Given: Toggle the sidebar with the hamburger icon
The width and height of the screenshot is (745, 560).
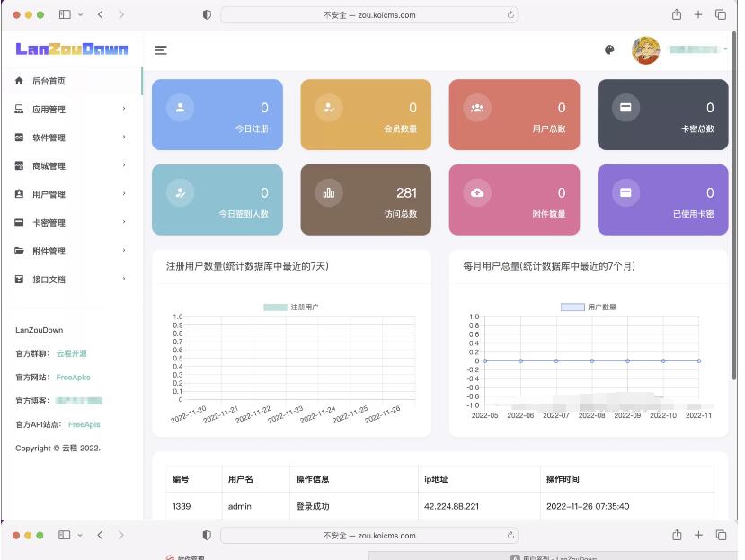Looking at the screenshot, I should tap(160, 49).
